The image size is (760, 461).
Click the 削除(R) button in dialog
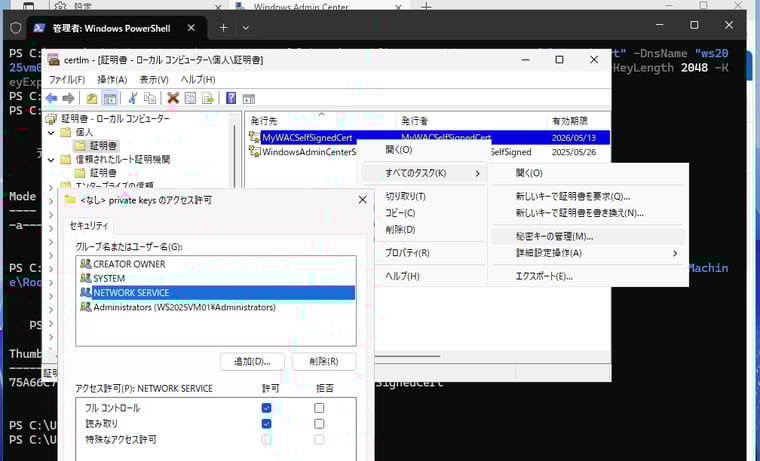tap(324, 362)
